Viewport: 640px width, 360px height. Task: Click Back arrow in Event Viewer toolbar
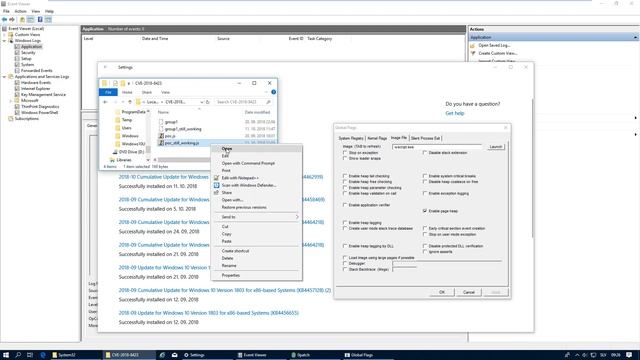coord(4,19)
